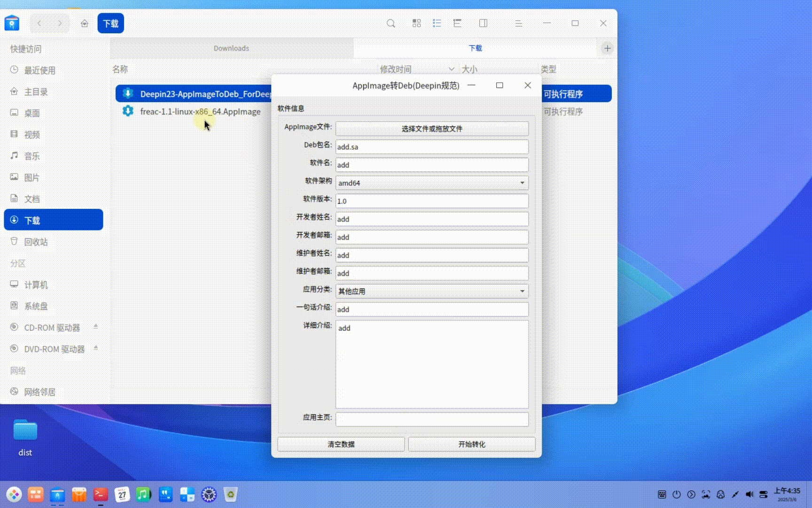Open the onscreen keyboard tray icon
Screen dimensions: 812x508
[662, 494]
